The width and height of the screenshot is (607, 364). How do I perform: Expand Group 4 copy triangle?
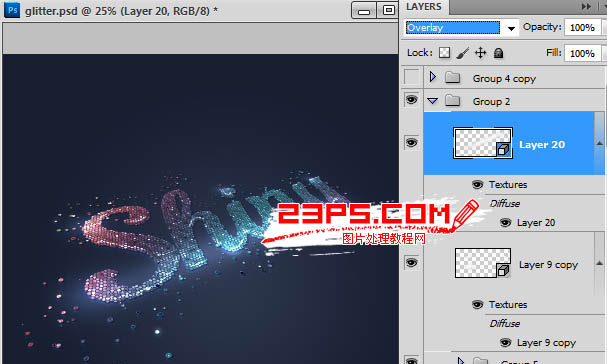433,77
